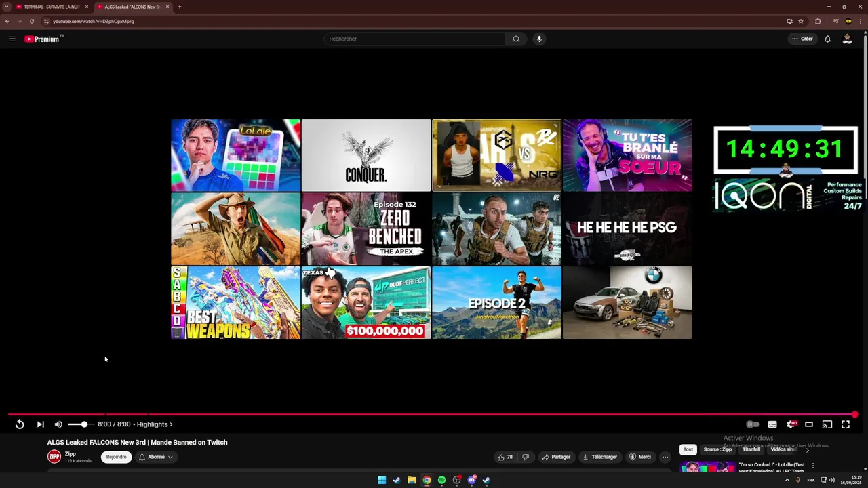
Task: Play the LoLdle endscreen video thumbnail
Action: [x=235, y=155]
